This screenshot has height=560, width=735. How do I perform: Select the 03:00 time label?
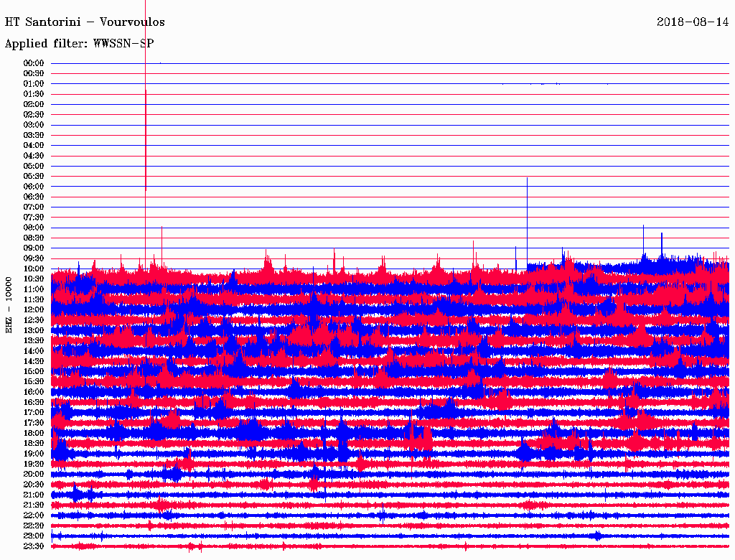coord(34,125)
